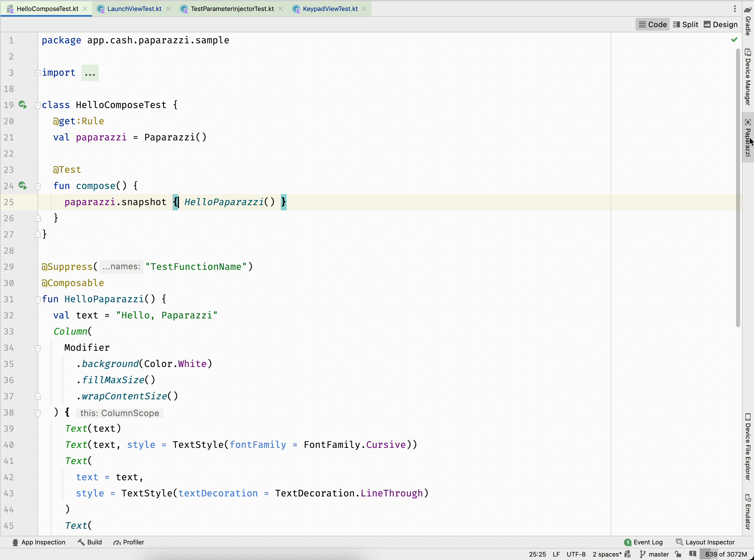The image size is (754, 560).
Task: Select Split editor view mode
Action: tap(685, 24)
